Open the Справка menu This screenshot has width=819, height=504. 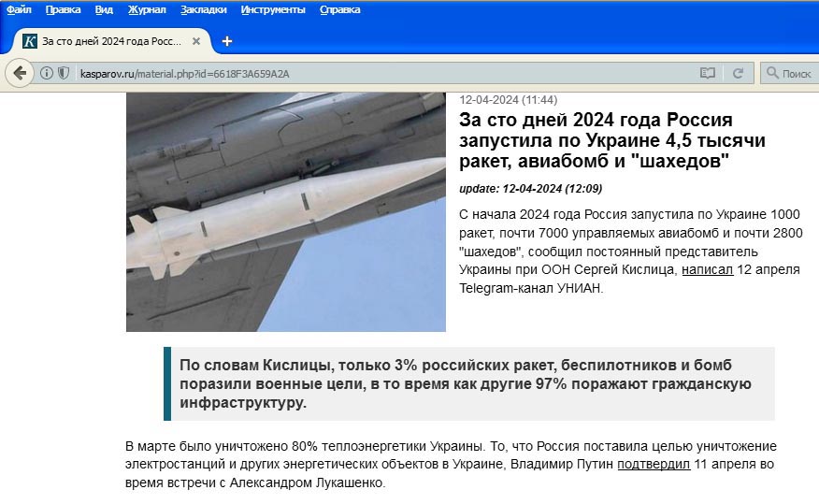[x=340, y=9]
